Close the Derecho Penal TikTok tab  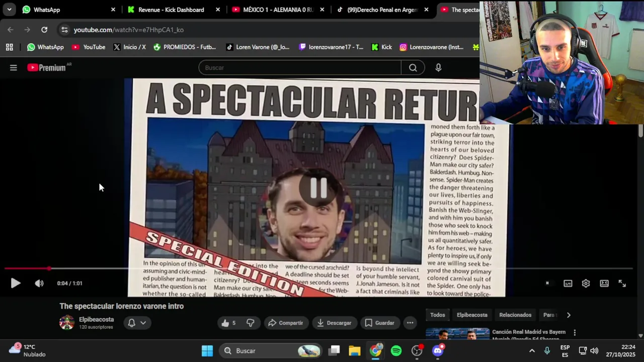click(x=427, y=10)
